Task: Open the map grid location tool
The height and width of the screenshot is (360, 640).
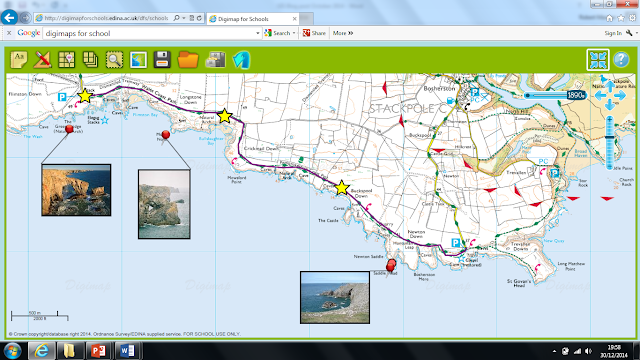Action: (67, 60)
